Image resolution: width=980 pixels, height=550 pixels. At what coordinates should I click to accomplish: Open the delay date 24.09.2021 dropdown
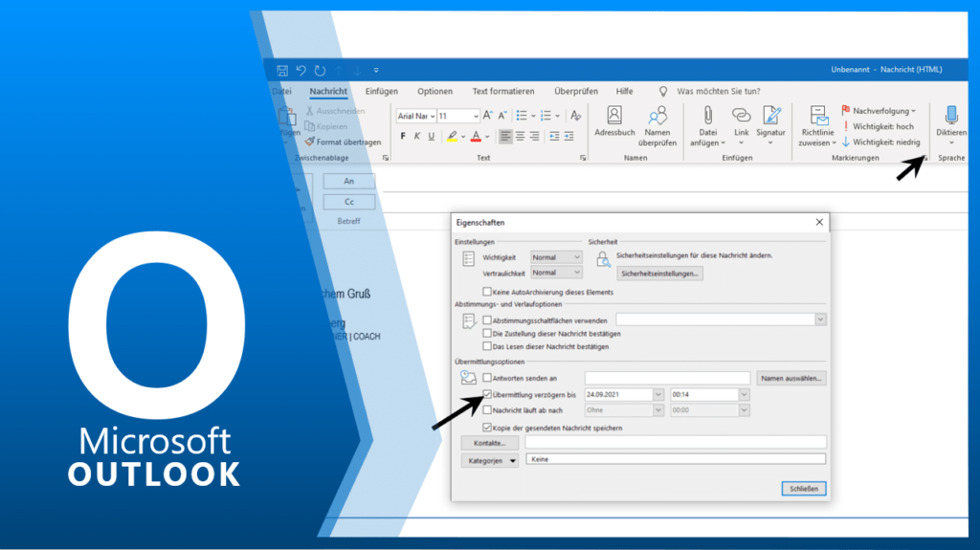[x=657, y=395]
